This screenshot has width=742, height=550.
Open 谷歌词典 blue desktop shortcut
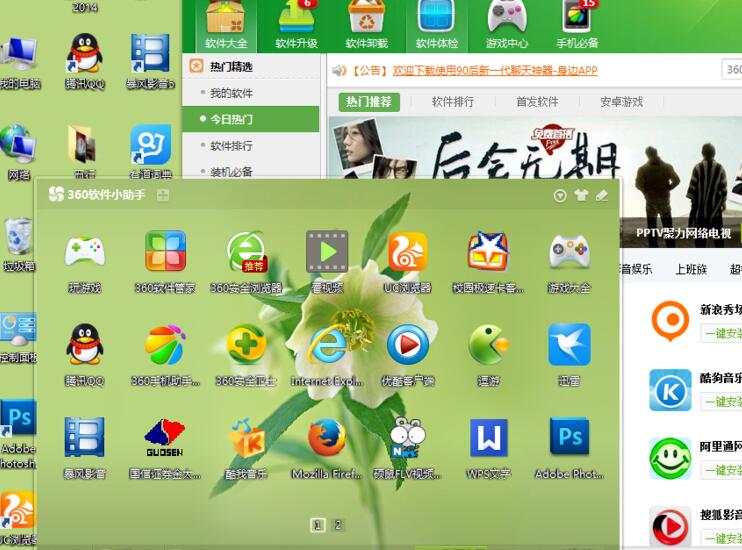coord(150,152)
